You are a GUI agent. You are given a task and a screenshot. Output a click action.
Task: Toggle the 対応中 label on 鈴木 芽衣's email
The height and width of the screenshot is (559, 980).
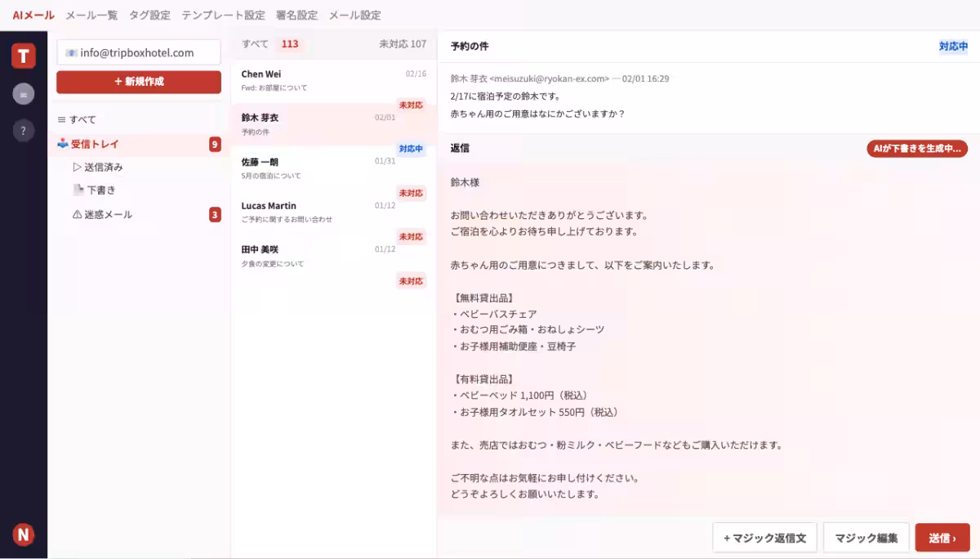[x=411, y=149]
